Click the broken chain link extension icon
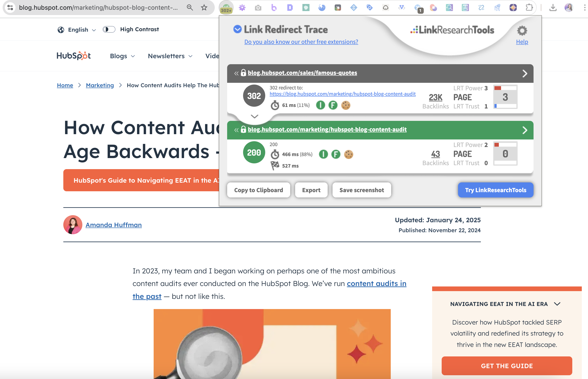This screenshot has width=588, height=379. pos(481,8)
